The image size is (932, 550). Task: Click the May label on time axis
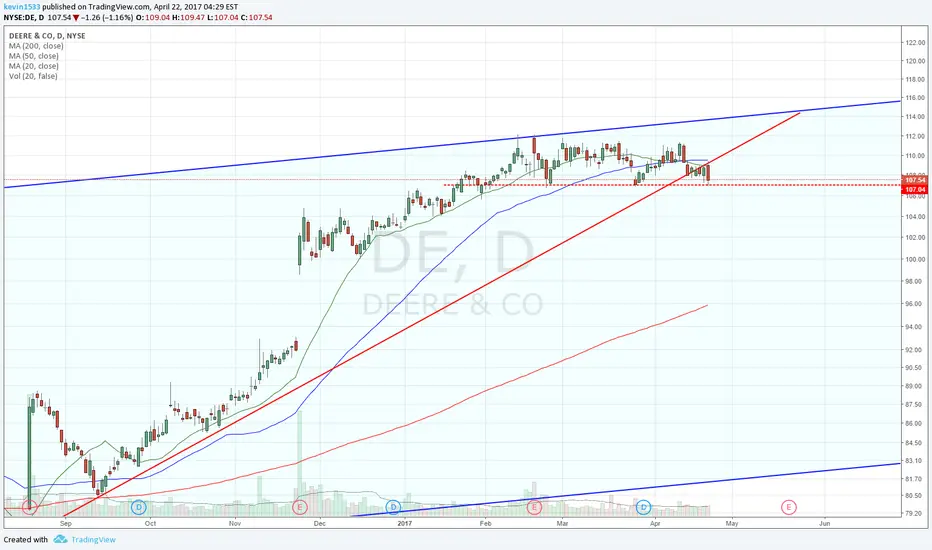(732, 524)
